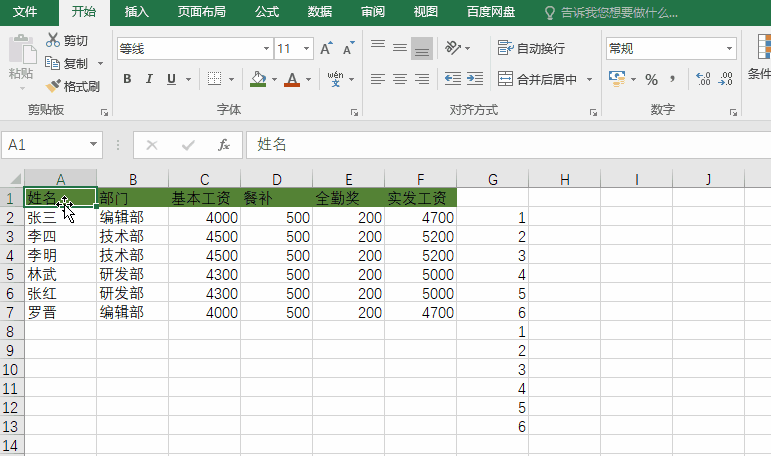Apply borders using the border icon
Image resolution: width=771 pixels, height=456 pixels.
[x=214, y=79]
